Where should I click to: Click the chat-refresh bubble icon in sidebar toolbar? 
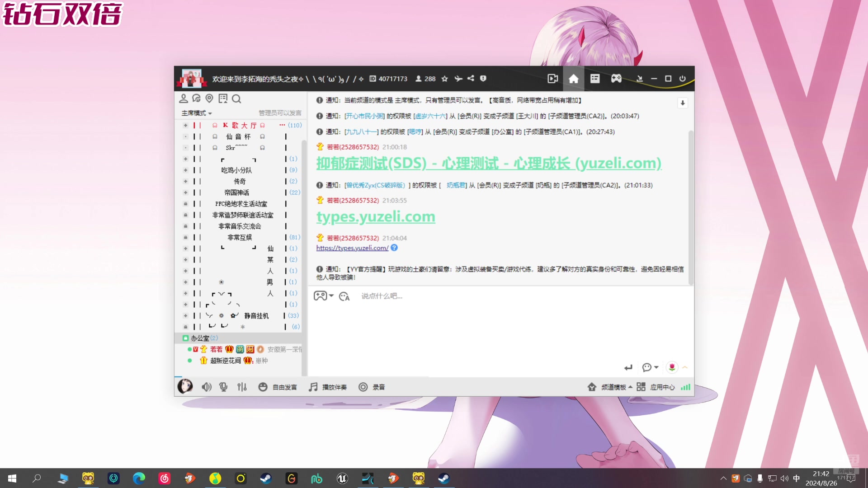point(196,99)
